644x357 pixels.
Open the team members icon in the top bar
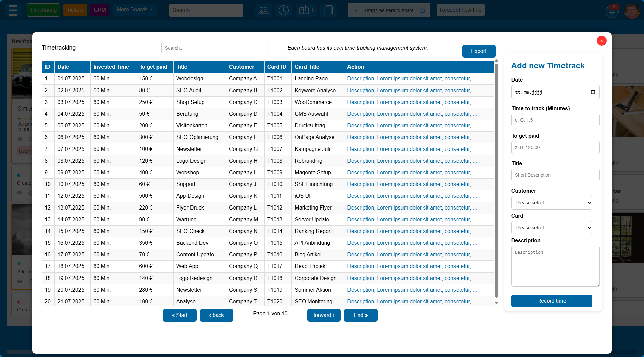click(264, 10)
